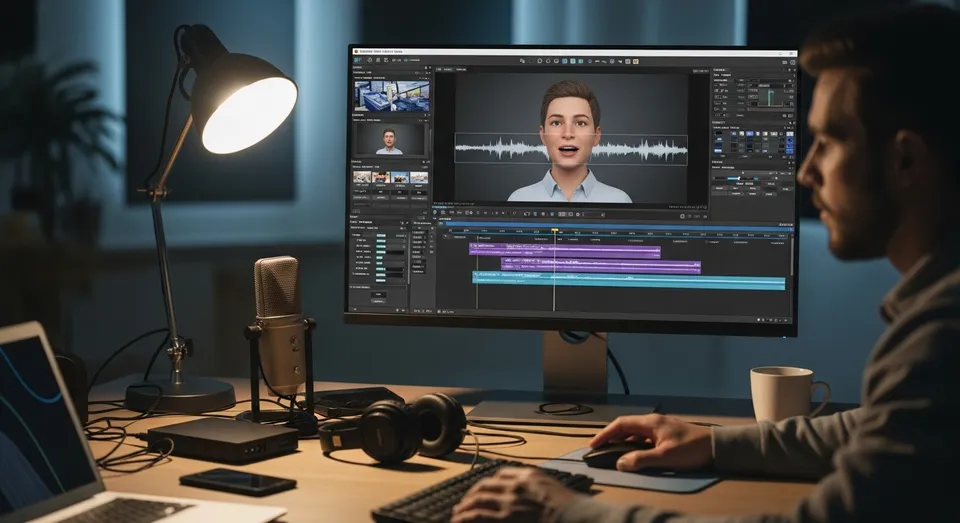Click the vertical scrollbar beside the timeline tracks
Viewport: 960px width, 523px height.
792,257
